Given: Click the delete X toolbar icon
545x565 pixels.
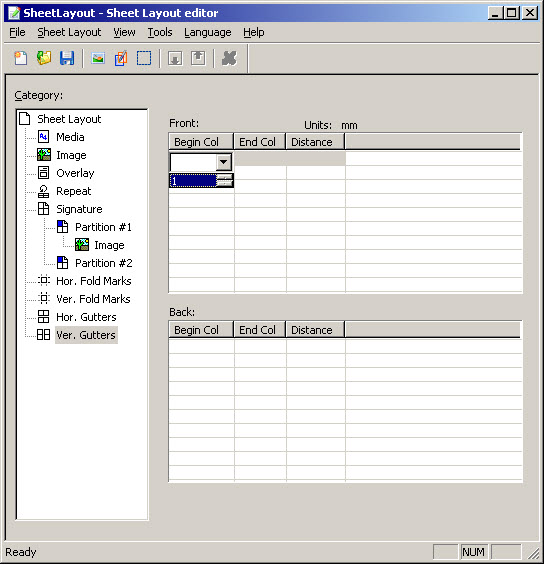Looking at the screenshot, I should pyautogui.click(x=229, y=58).
